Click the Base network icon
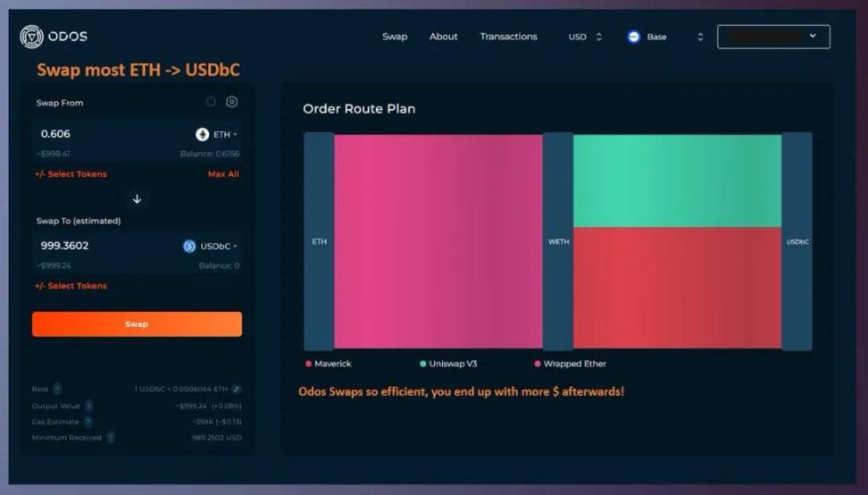 (x=634, y=38)
